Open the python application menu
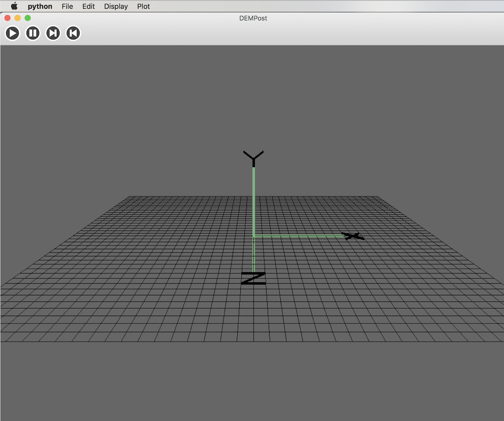The height and width of the screenshot is (421, 504). [40, 6]
